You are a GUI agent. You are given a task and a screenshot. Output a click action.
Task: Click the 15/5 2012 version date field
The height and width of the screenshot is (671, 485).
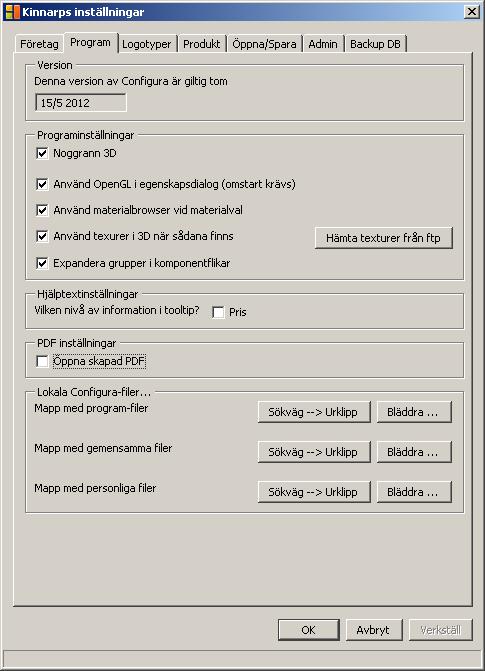click(x=80, y=103)
